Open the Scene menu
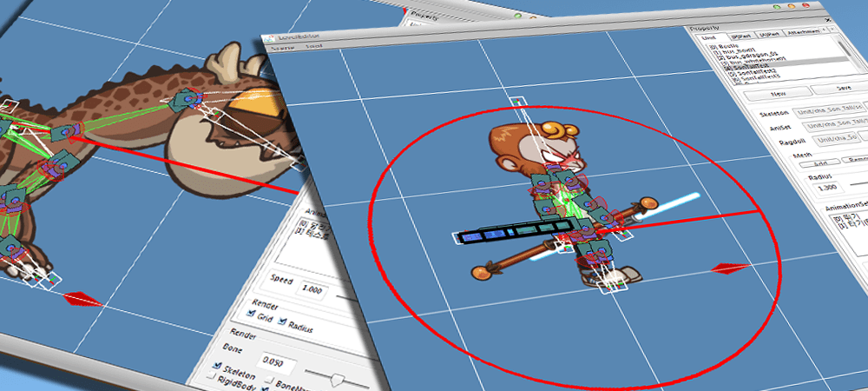868x391 pixels. click(284, 49)
